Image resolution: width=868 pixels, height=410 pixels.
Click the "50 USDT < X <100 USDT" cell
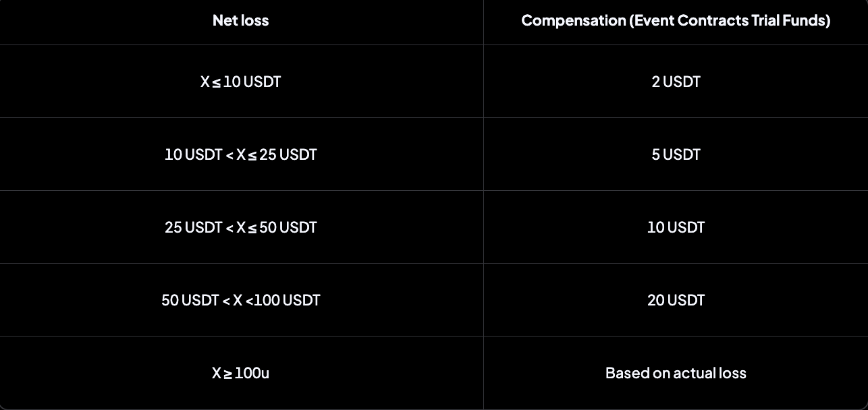point(240,301)
